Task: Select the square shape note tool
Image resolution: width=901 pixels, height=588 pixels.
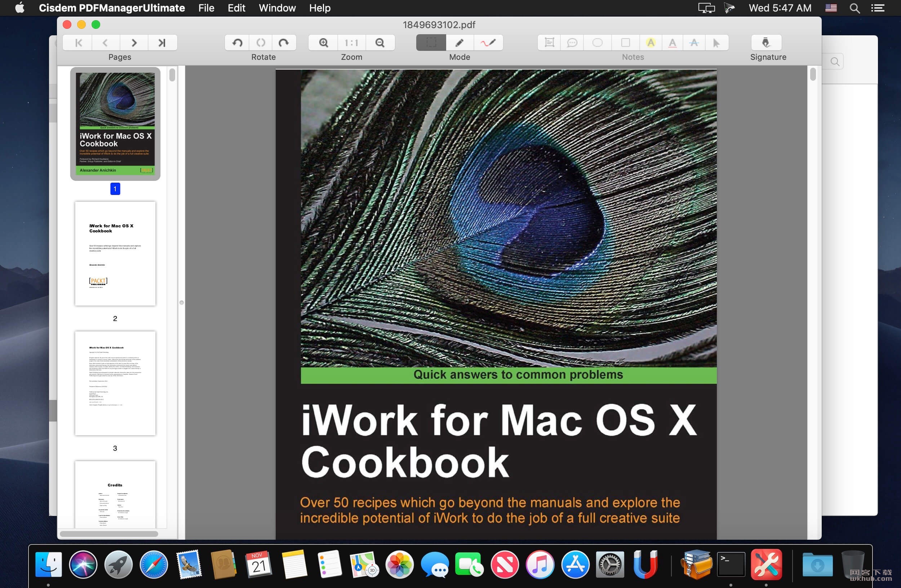Action: pyautogui.click(x=626, y=43)
